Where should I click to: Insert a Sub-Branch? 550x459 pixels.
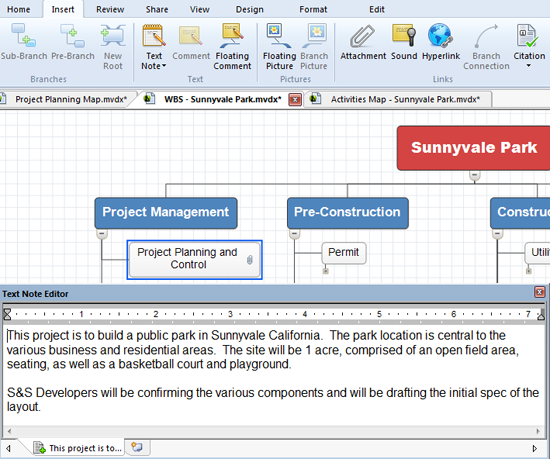(x=24, y=42)
